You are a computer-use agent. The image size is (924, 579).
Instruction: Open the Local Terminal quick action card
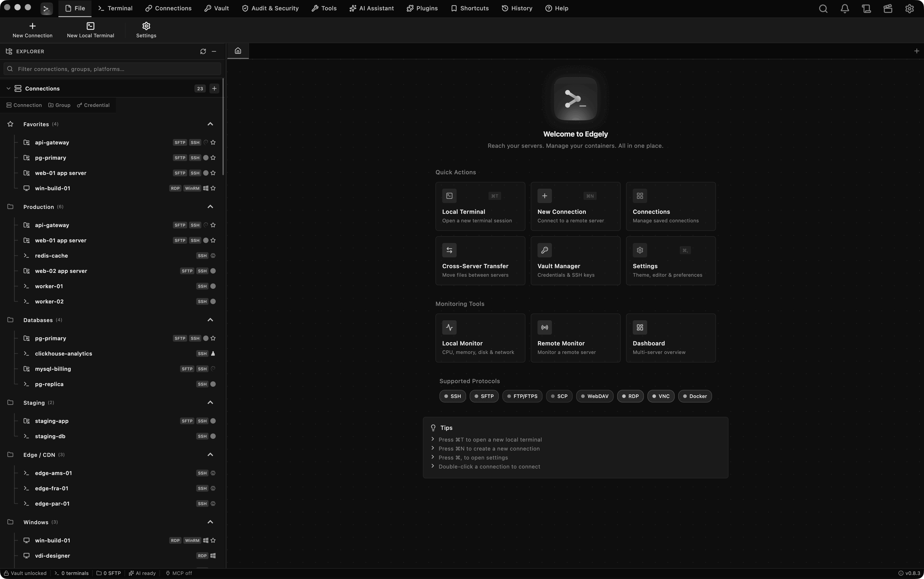click(x=480, y=206)
